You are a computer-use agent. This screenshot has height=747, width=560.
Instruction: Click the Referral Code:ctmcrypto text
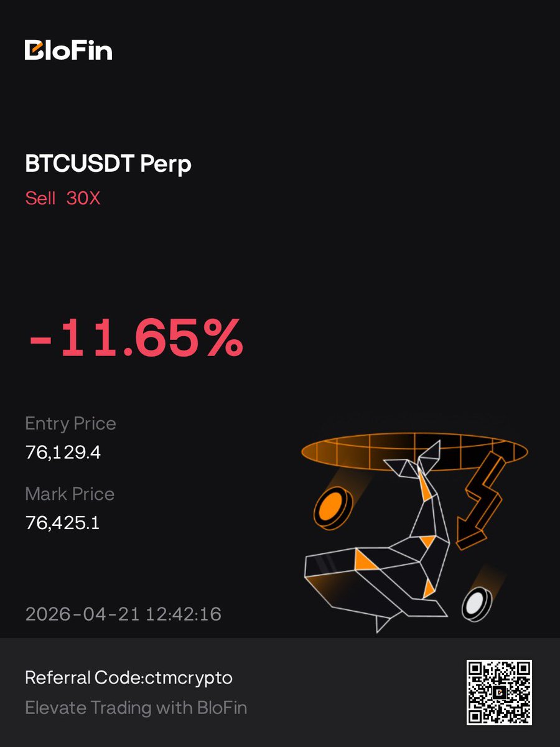pyautogui.click(x=129, y=677)
